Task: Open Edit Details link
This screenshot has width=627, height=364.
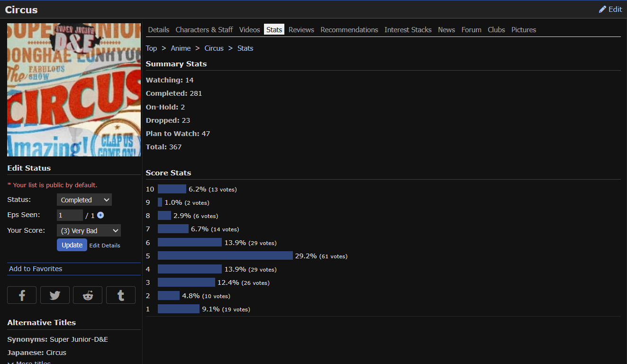Action: pyautogui.click(x=105, y=246)
